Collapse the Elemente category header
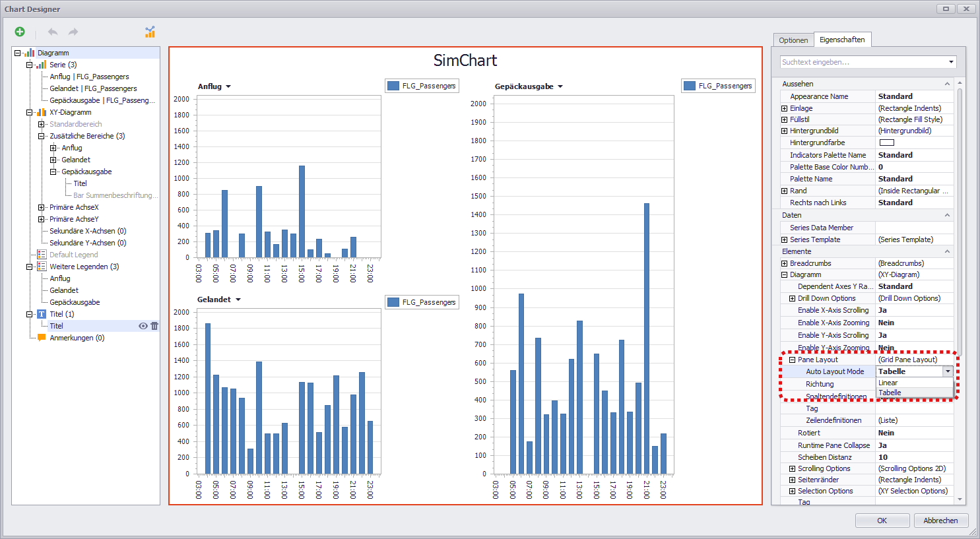This screenshot has width=980, height=539. pos(947,251)
